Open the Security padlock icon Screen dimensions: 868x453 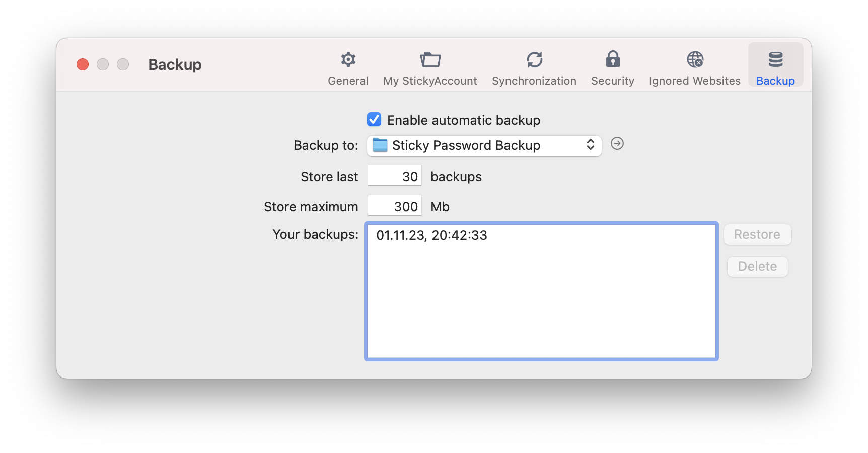613,59
